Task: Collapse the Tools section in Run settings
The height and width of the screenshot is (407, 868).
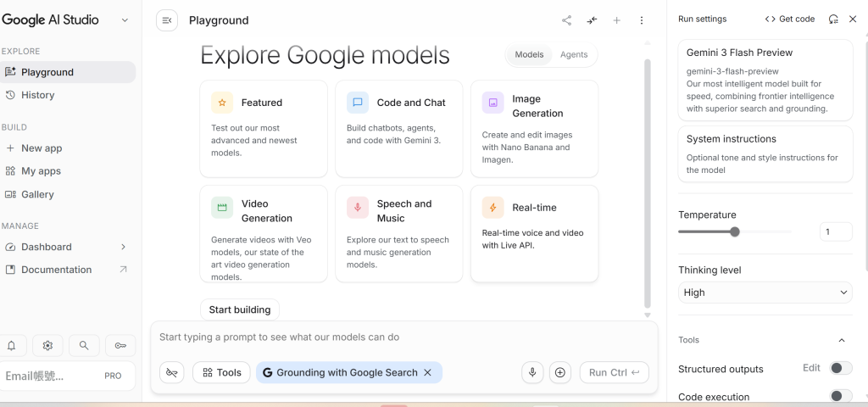Action: tap(842, 340)
